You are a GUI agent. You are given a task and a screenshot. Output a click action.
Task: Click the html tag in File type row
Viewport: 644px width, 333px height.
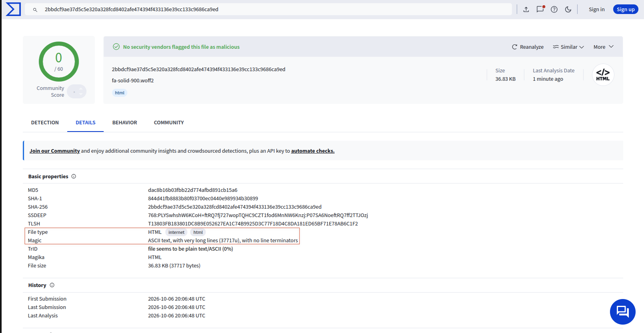(198, 232)
